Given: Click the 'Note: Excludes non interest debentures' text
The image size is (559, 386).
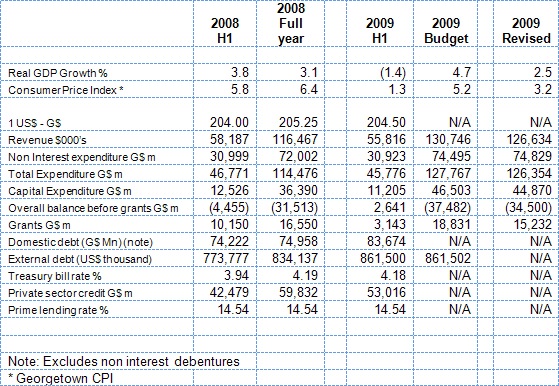Looking at the screenshot, I should (124, 361).
